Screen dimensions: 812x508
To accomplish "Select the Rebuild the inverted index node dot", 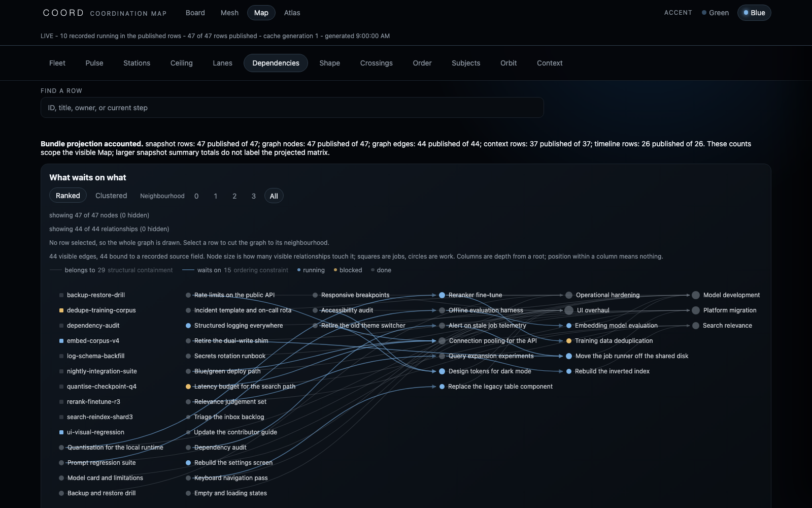I will (x=569, y=371).
